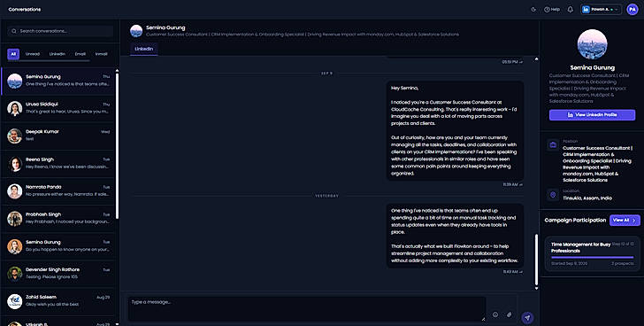Click the message thread scrollbar thumb
The height and width of the screenshot is (326, 644).
point(536,259)
